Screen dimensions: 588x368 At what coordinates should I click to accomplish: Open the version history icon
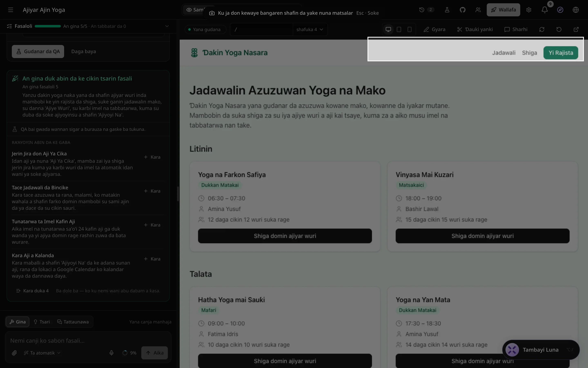[422, 10]
